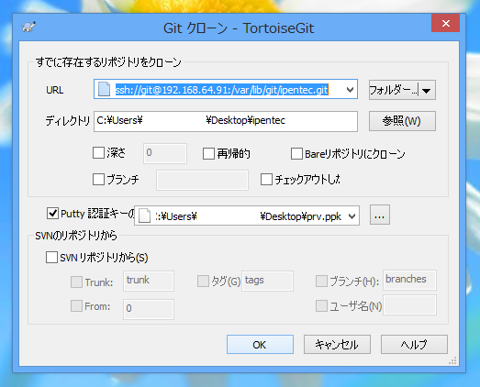This screenshot has width=480, height=387.
Task: Click the 深さ value field showing 0
Action: tap(165, 153)
